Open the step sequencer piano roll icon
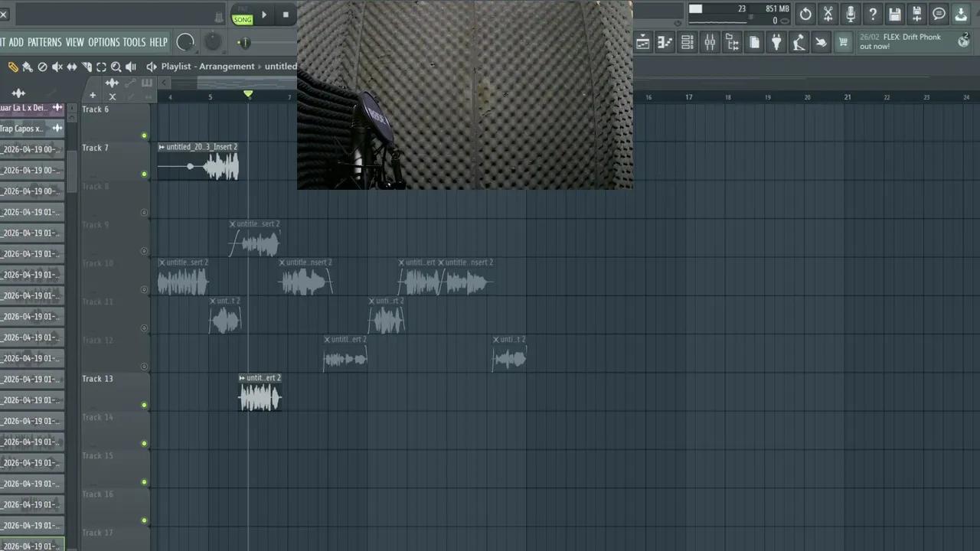The image size is (980, 551). click(665, 42)
